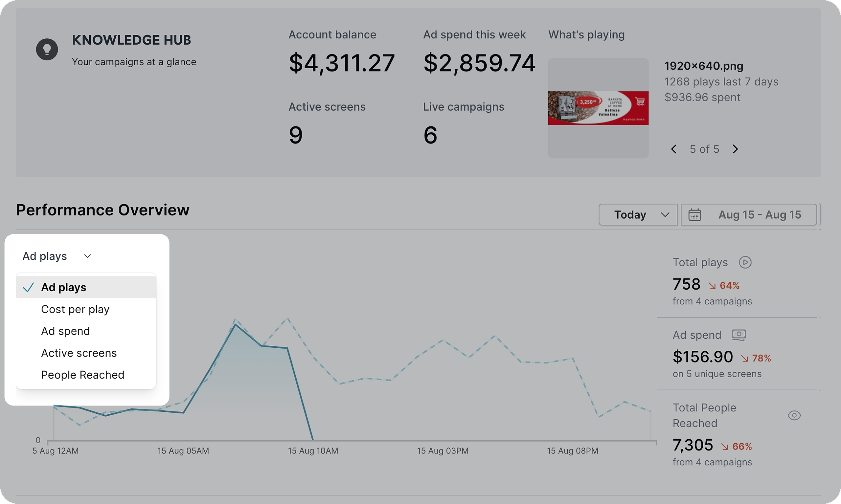The image size is (841, 504).
Task: Click the checkmark beside Ad plays option
Action: pos(28,288)
